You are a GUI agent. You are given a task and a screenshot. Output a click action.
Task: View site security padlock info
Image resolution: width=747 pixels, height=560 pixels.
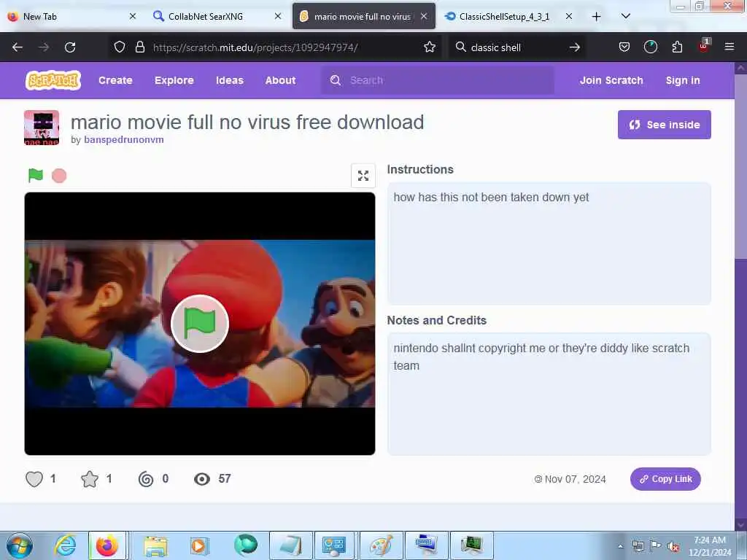pyautogui.click(x=139, y=47)
